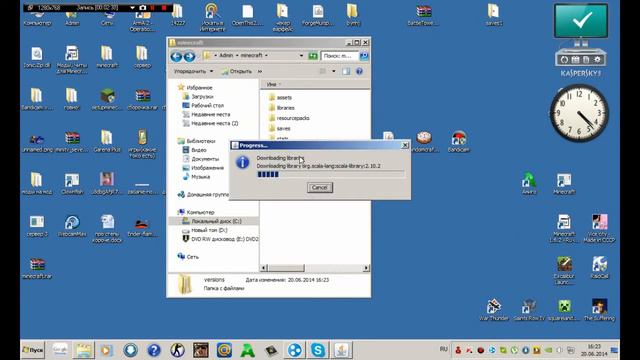Open Explorer help via the question mark icon
This screenshot has height=360, width=640.
[359, 71]
